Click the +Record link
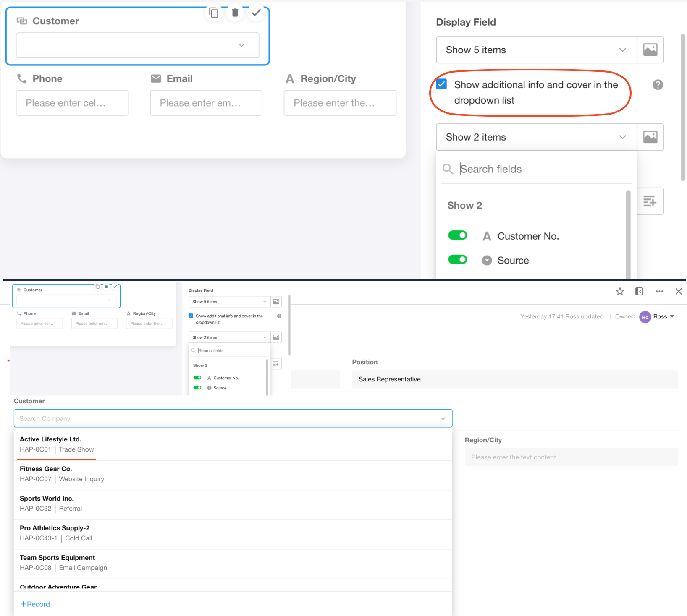Screen dimensions: 687x616 click(x=35, y=604)
